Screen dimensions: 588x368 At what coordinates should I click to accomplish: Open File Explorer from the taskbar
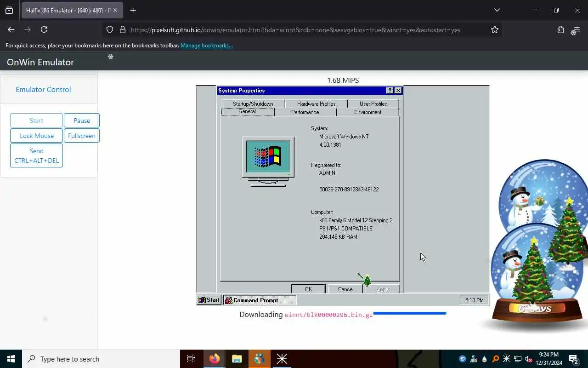click(237, 359)
